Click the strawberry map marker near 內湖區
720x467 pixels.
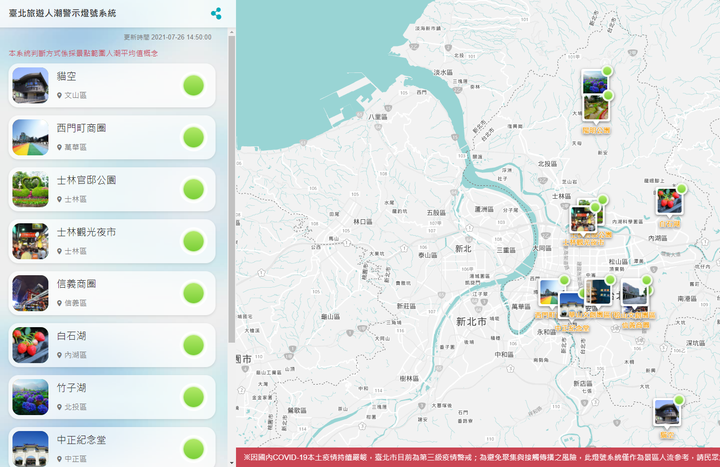click(x=668, y=202)
